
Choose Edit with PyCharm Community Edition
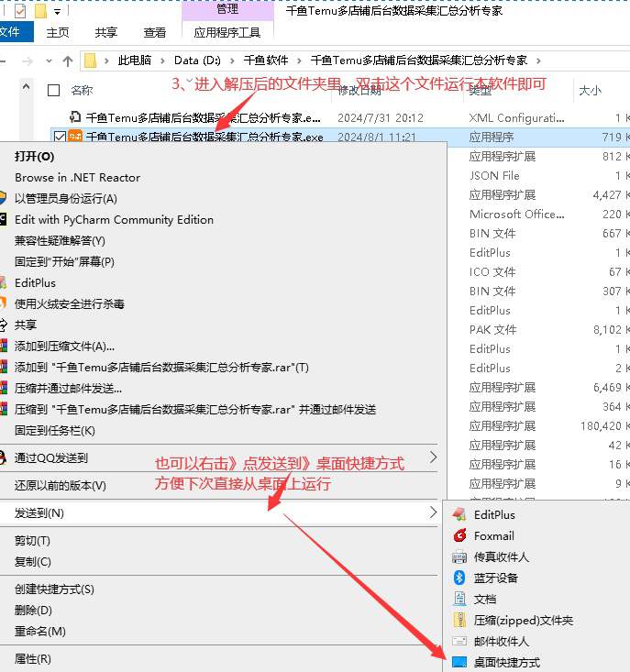tap(114, 219)
